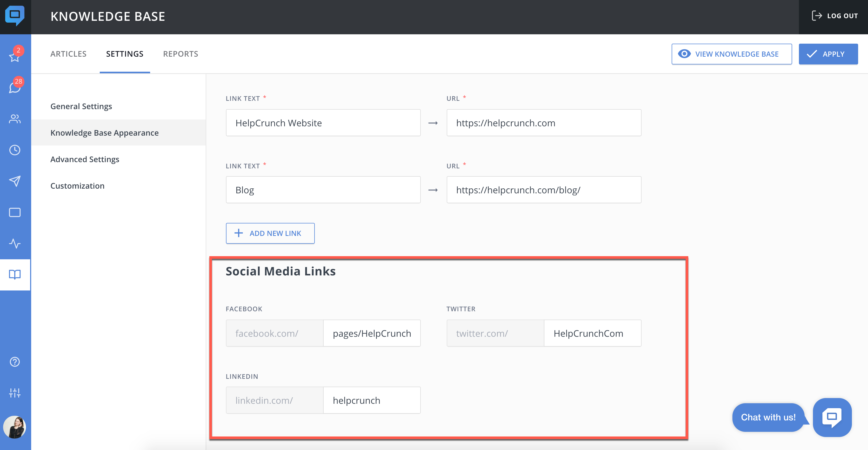Click the Social Media Links heading
The height and width of the screenshot is (450, 868).
(281, 271)
